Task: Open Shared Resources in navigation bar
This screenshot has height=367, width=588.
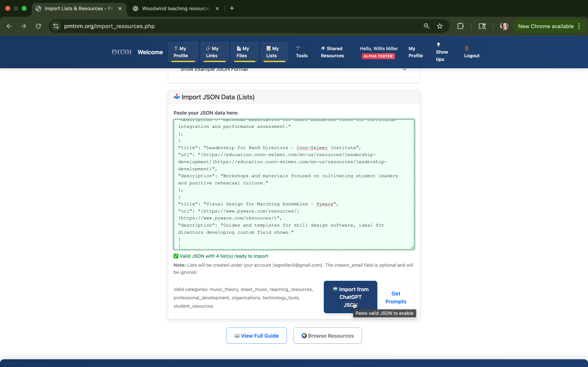Action: click(x=332, y=52)
